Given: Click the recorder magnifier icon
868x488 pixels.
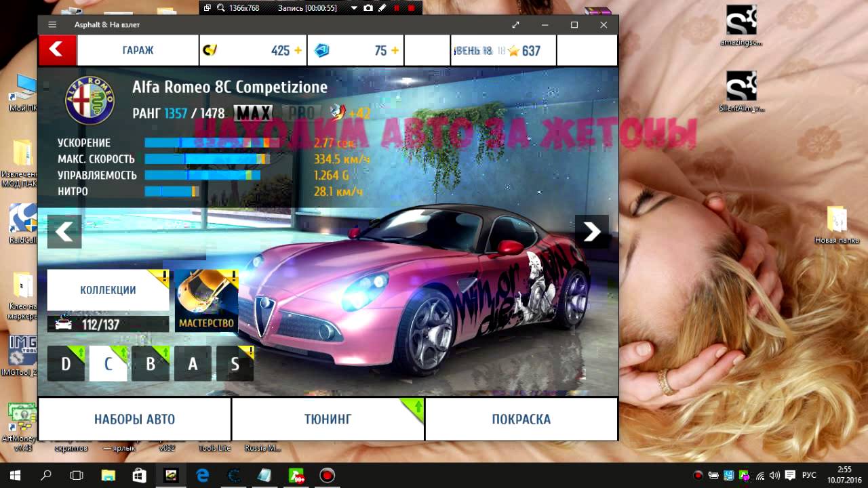Looking at the screenshot, I should tap(220, 8).
